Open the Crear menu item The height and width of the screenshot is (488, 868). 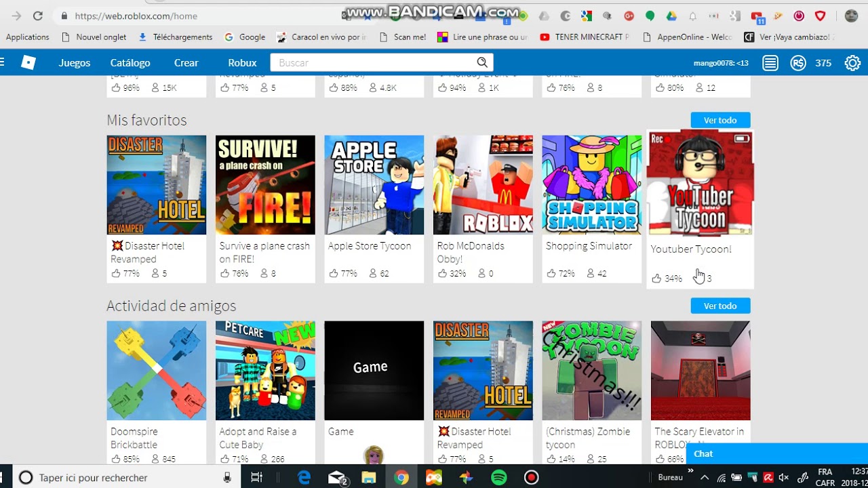(x=186, y=62)
